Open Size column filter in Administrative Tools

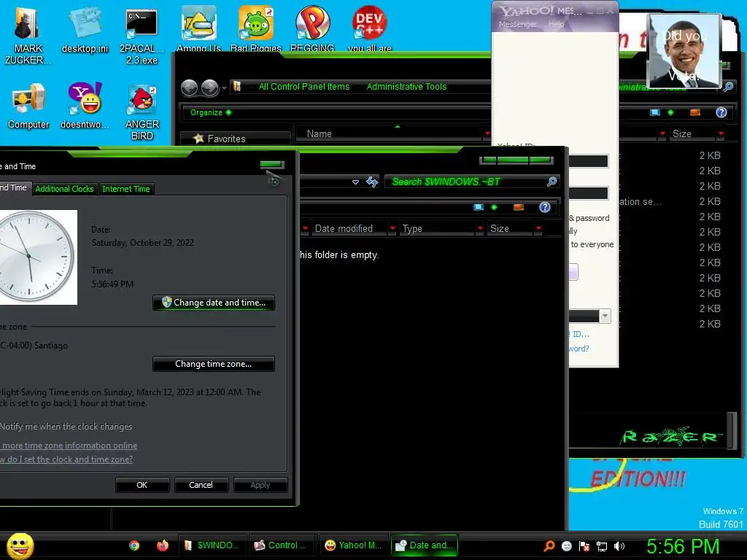click(x=721, y=134)
